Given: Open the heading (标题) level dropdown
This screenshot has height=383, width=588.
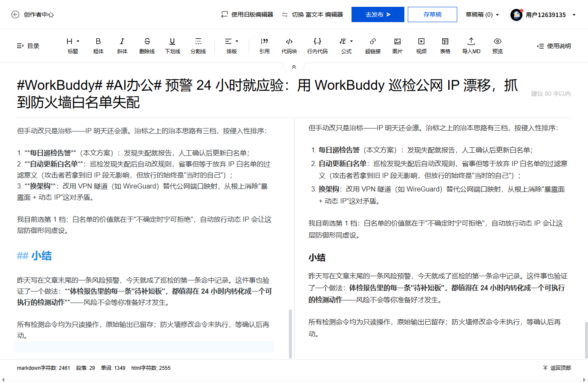Looking at the screenshot, I should 73,46.
